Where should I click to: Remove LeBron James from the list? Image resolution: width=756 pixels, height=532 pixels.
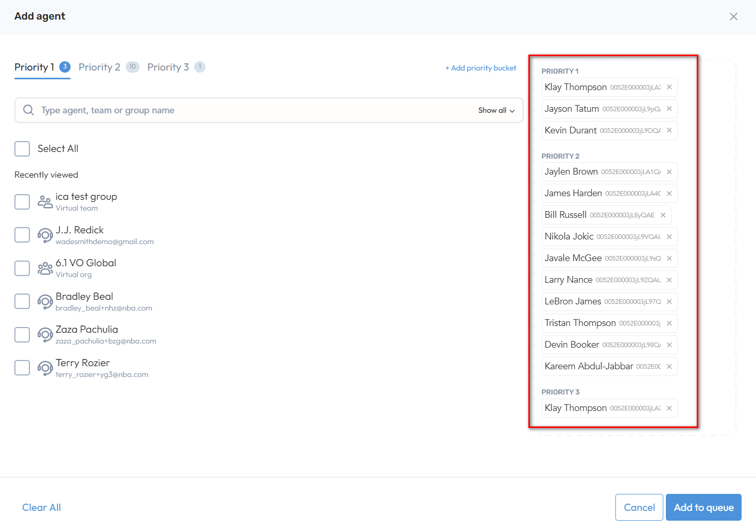669,301
